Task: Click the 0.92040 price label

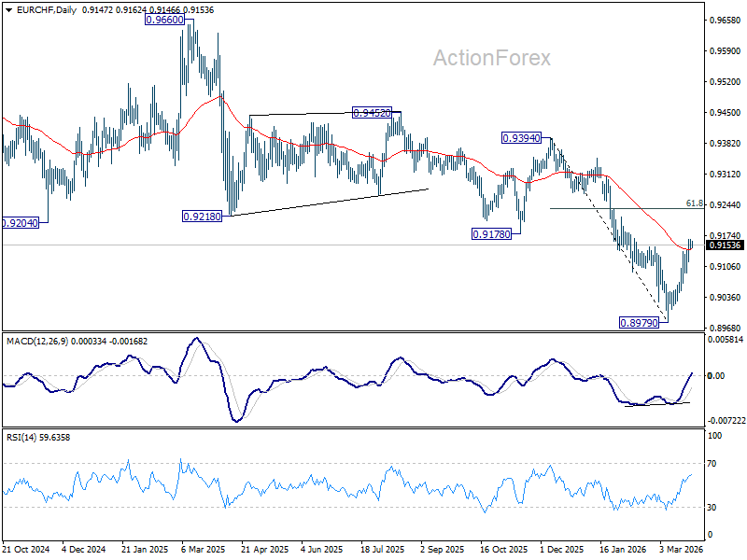Action: pyautogui.click(x=20, y=223)
